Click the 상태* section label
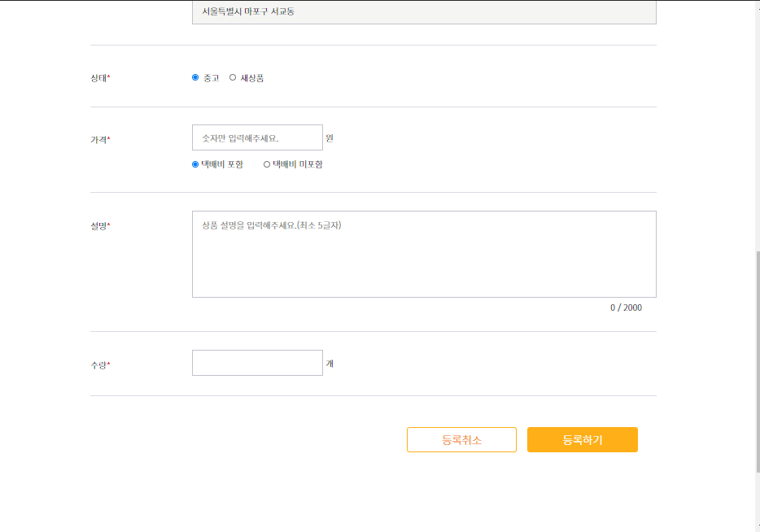 98,77
